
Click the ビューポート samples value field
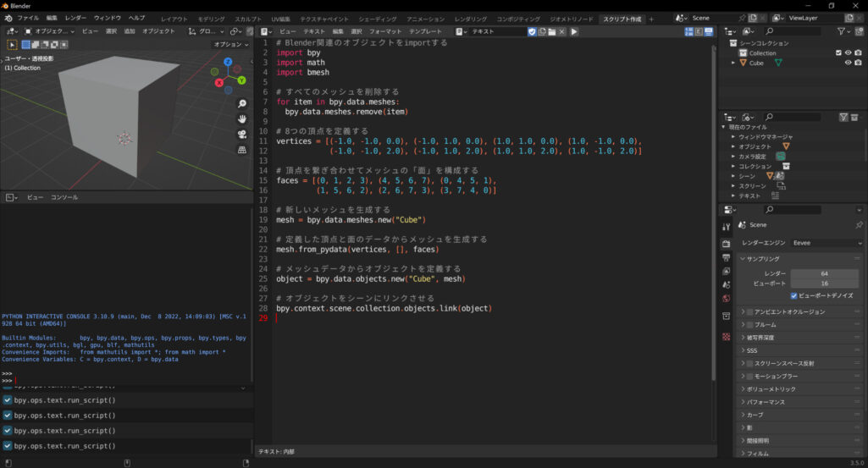[x=824, y=284]
